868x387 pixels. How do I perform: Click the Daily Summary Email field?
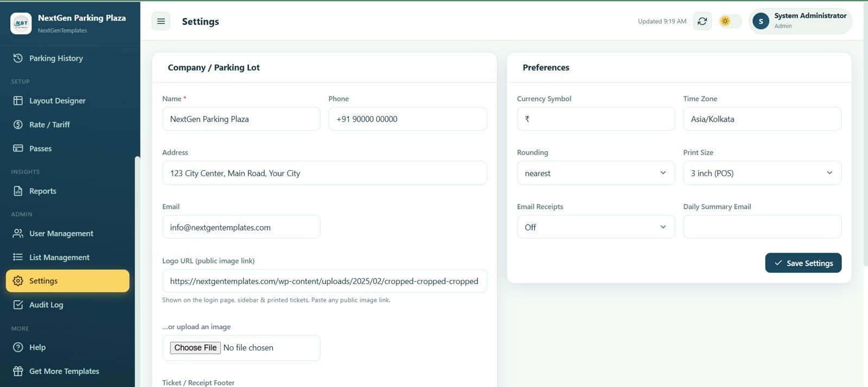pos(762,227)
